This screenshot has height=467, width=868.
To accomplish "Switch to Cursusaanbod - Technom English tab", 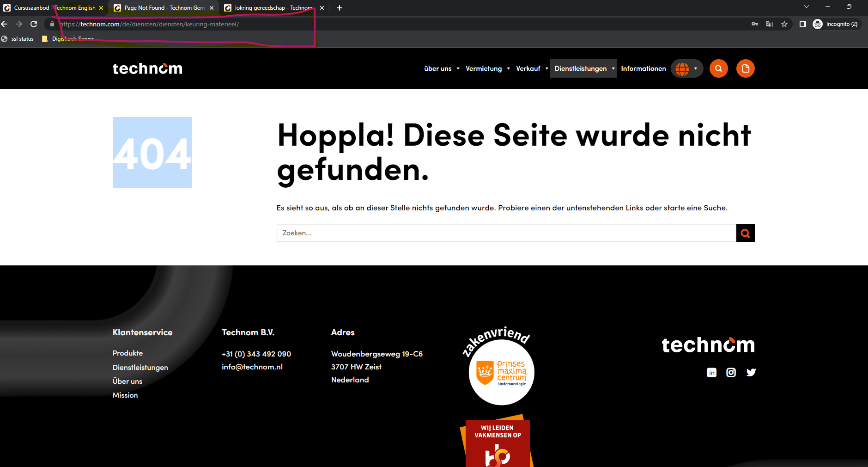I will click(x=54, y=8).
